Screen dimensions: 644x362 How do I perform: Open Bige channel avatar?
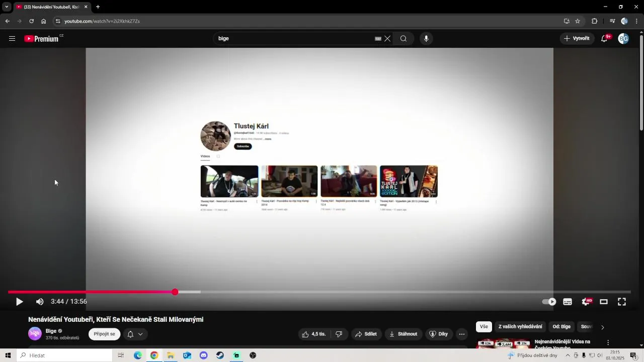point(35,334)
